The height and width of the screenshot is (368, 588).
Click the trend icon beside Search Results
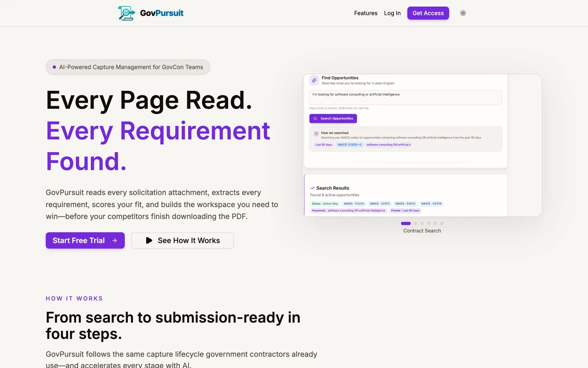pyautogui.click(x=312, y=188)
